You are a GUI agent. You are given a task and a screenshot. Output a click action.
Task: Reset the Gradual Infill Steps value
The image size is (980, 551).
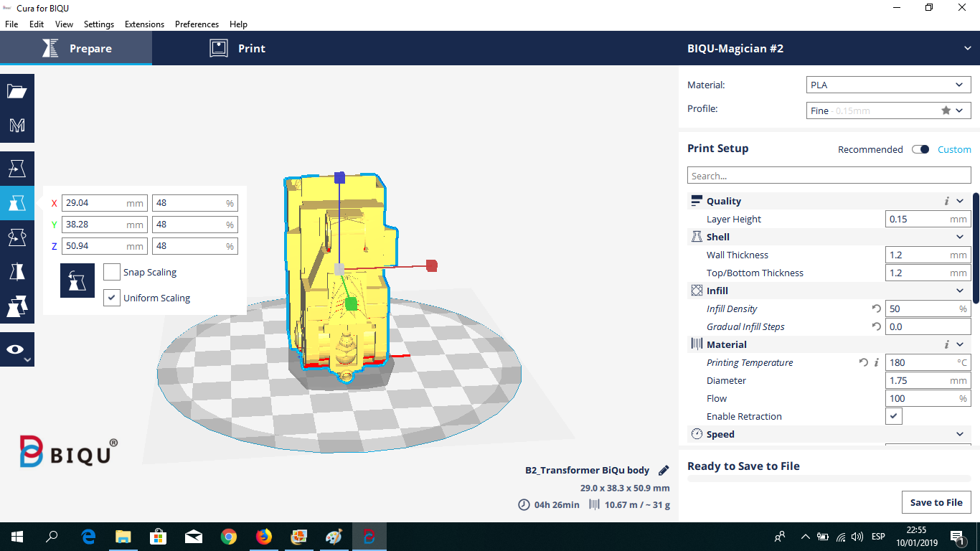pos(876,326)
